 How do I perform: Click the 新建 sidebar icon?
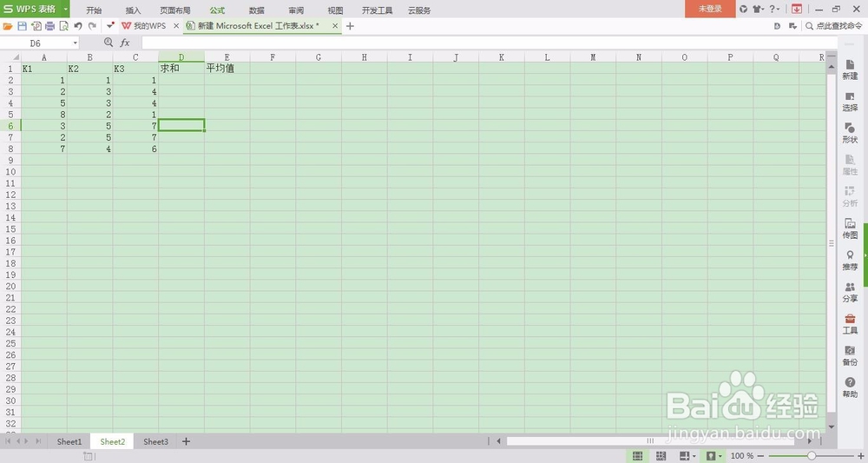[x=850, y=70]
